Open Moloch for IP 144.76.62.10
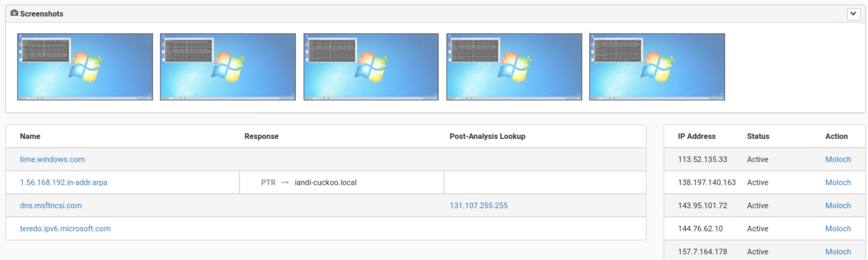The width and height of the screenshot is (868, 260). [838, 228]
